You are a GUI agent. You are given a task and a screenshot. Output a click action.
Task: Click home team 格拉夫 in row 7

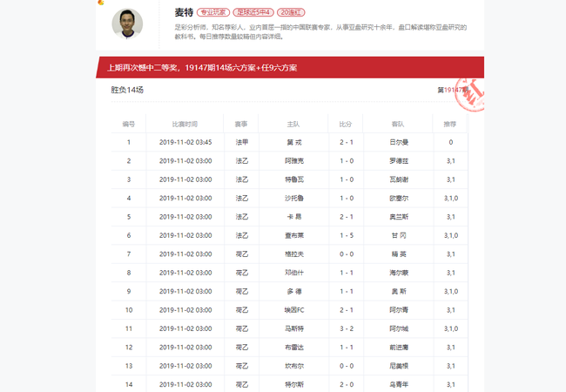294,254
